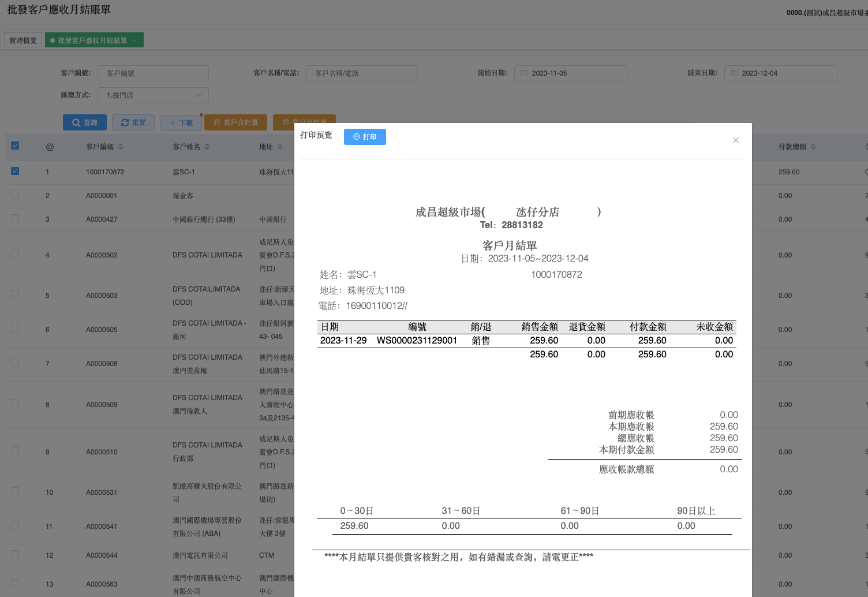This screenshot has width=868, height=597.
Task: Check the checkbox for row A0000001
Action: 15,195
